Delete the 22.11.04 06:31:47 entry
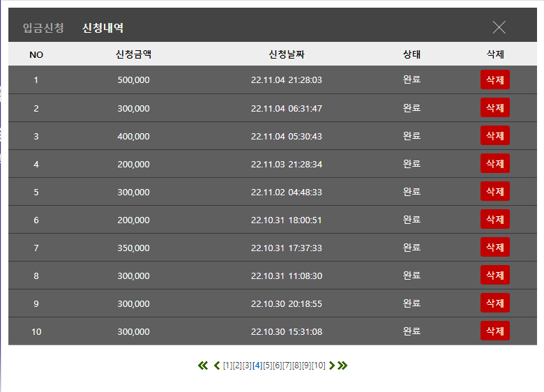The height and width of the screenshot is (392, 544). 495,107
